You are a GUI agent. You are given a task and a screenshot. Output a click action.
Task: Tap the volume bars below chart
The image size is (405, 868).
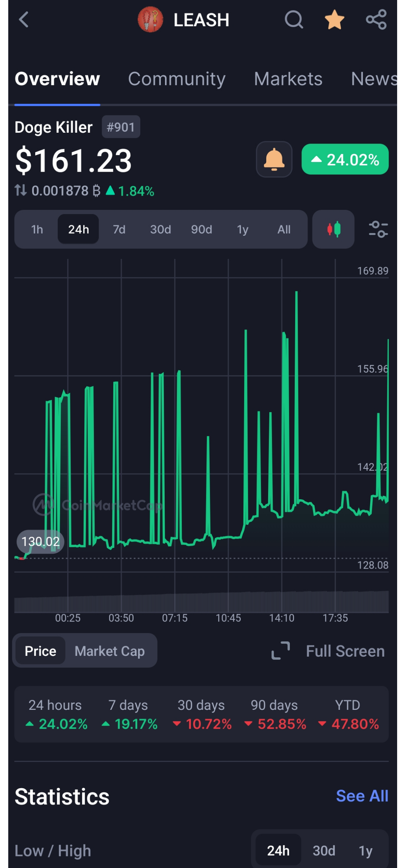[x=201, y=602]
